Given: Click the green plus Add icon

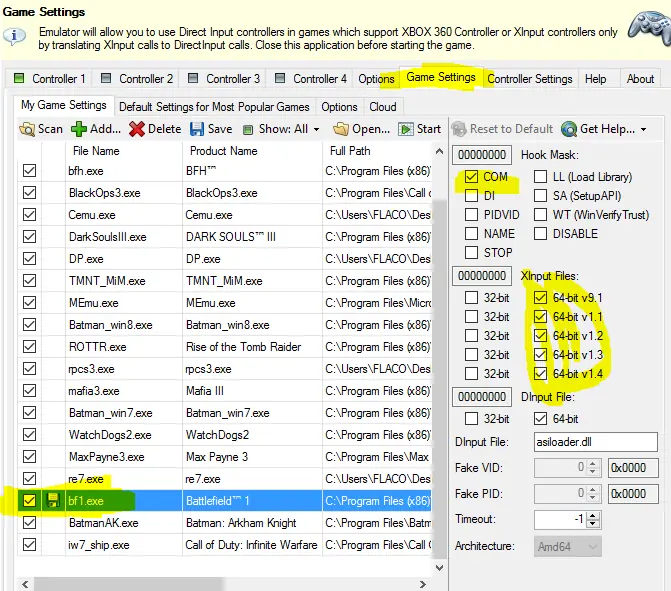Looking at the screenshot, I should [79, 129].
